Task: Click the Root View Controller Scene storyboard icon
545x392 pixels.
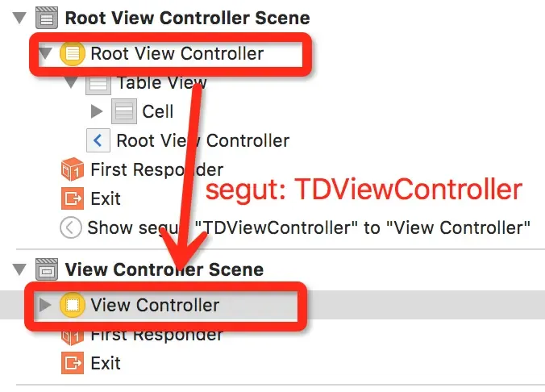Action: pyautogui.click(x=47, y=18)
